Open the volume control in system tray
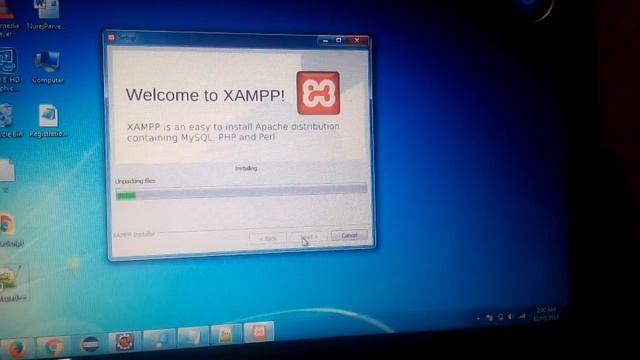 (x=510, y=316)
